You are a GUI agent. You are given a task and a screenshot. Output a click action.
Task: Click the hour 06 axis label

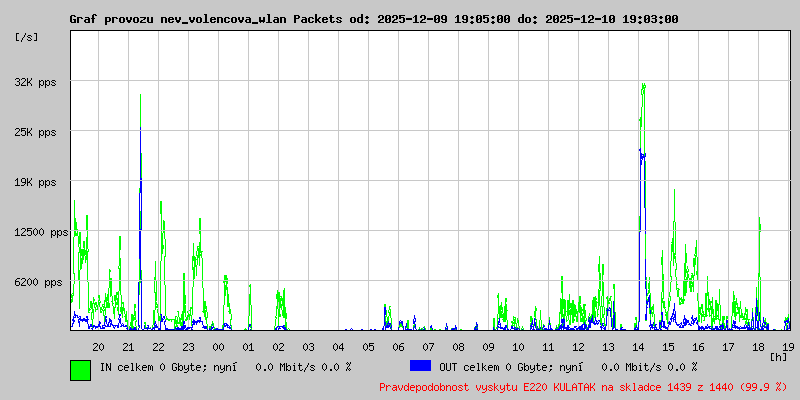(398, 347)
